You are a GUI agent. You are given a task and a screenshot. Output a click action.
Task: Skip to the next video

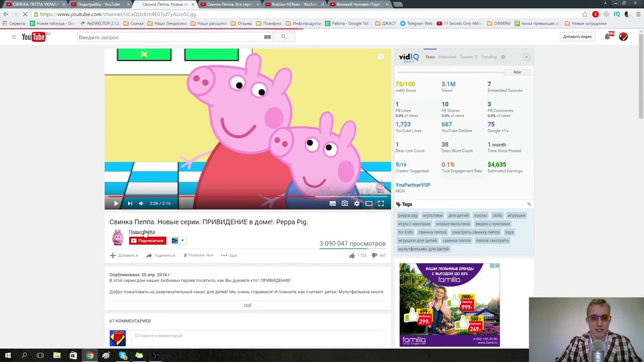pos(130,203)
